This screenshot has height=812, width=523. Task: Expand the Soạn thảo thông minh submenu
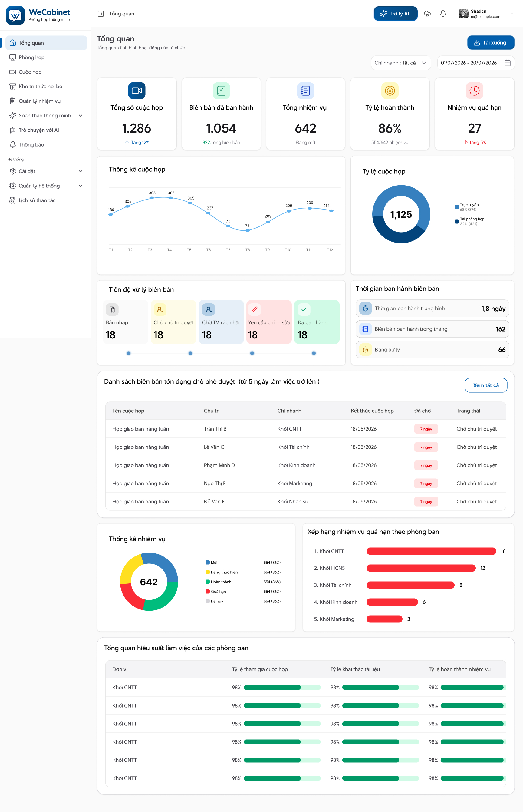[81, 116]
